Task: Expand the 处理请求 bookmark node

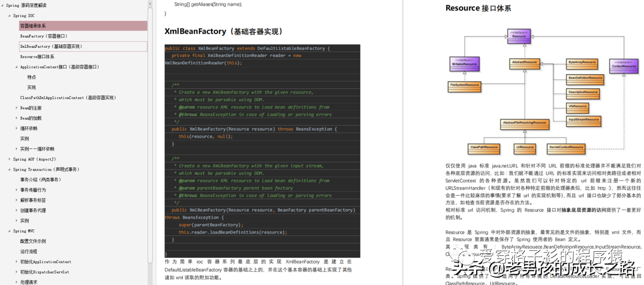Action: (x=16, y=282)
